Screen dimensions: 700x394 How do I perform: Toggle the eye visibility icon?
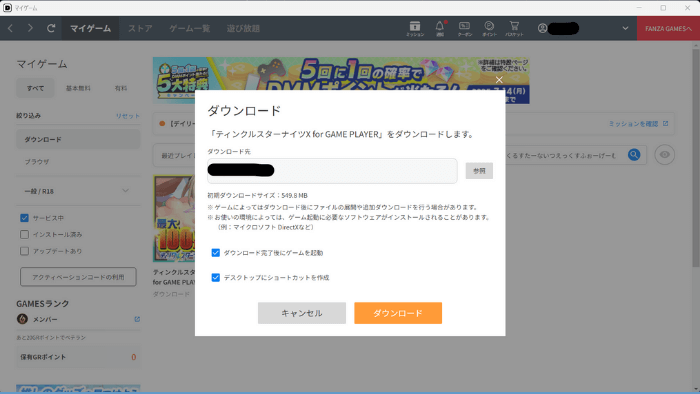(x=664, y=155)
